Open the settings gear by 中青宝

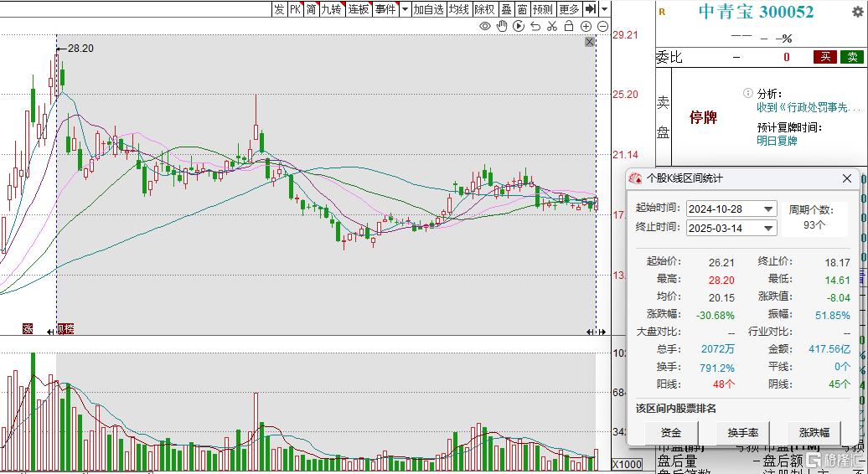(x=857, y=11)
